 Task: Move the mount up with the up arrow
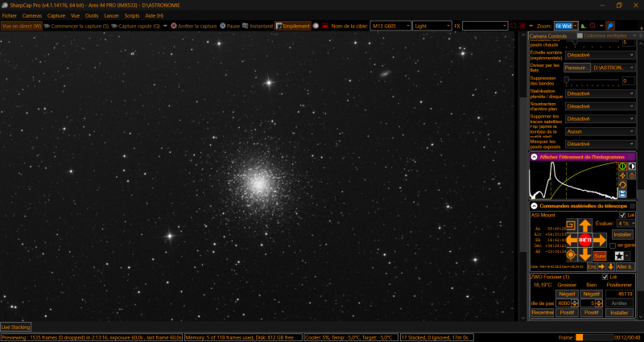point(585,225)
